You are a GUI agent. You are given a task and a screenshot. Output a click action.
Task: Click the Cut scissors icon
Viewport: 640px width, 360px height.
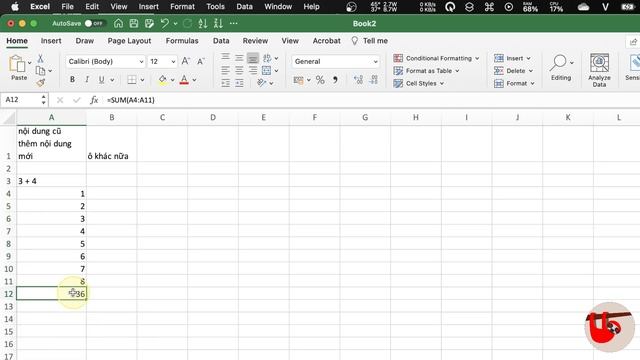click(40, 58)
